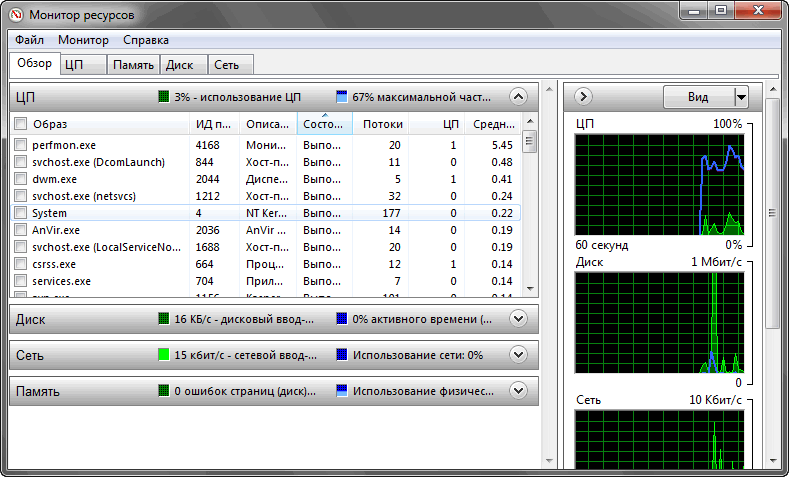
Task: Click the blue maximum frequency indicator square
Action: click(x=342, y=97)
